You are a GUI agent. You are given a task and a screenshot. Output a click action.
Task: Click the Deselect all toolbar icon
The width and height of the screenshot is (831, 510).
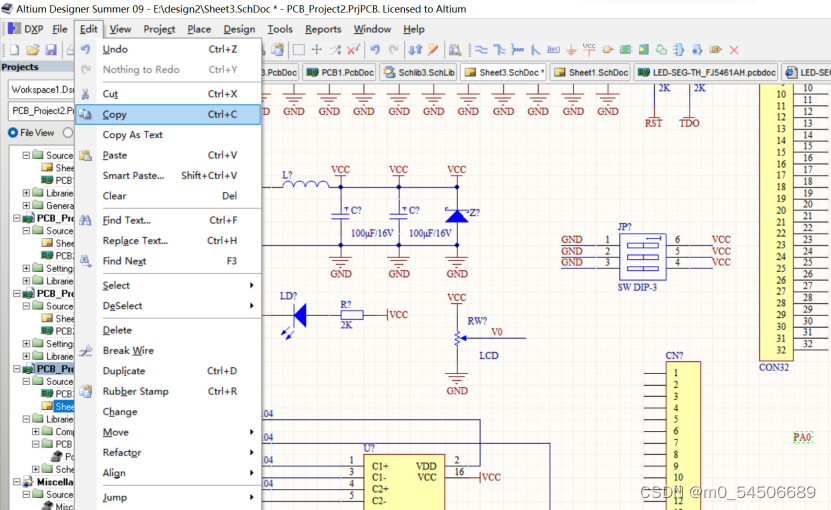(x=335, y=50)
